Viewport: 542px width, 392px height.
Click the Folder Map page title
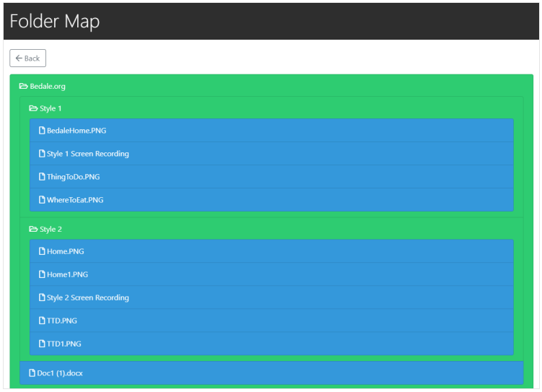55,21
